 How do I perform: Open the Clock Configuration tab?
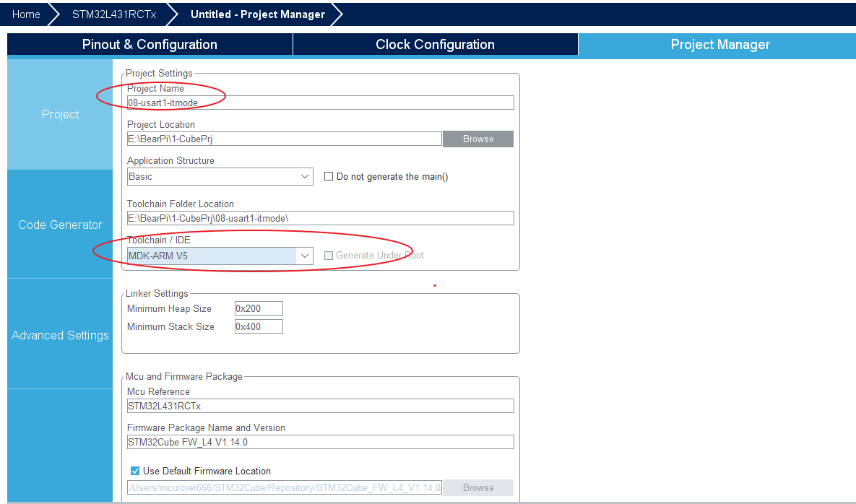coord(435,44)
